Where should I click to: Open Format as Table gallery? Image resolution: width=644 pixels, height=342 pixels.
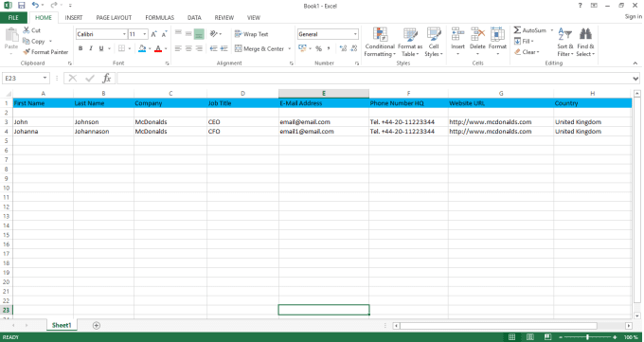click(x=410, y=43)
